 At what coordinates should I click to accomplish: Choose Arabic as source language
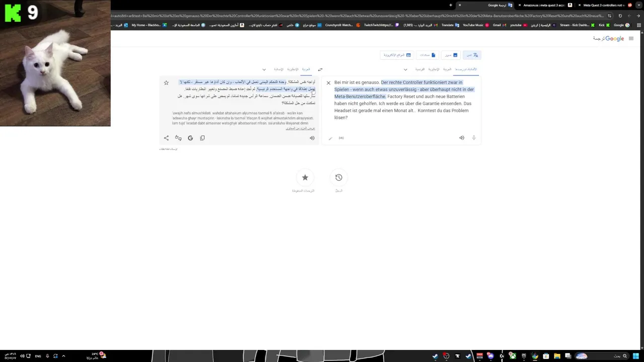point(447,69)
